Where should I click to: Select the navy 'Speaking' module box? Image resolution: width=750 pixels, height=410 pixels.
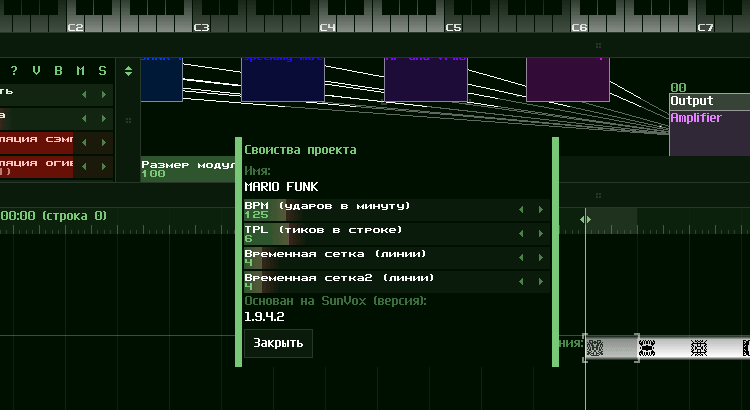283,79
